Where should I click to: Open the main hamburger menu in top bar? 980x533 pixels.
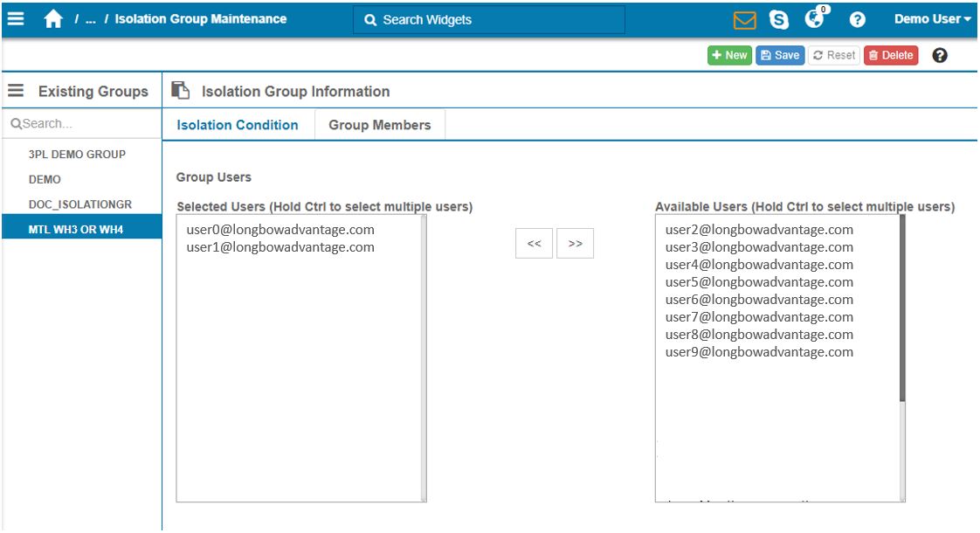[x=16, y=19]
